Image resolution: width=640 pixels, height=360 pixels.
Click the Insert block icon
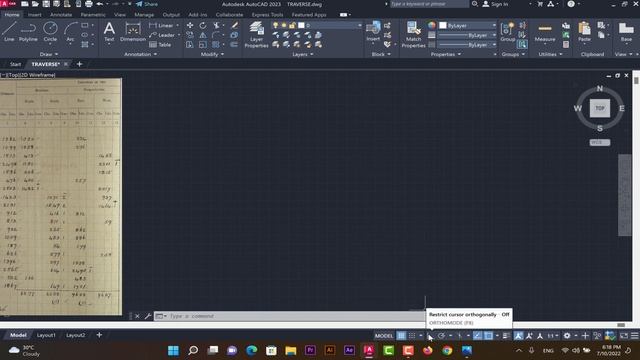point(373,31)
